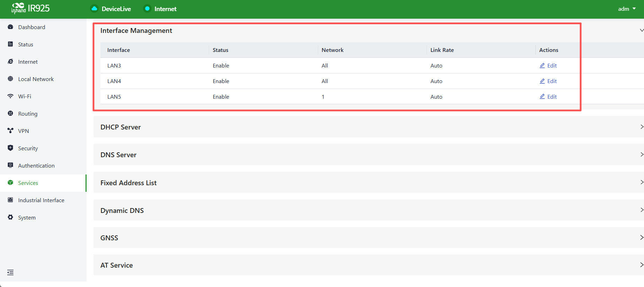The width and height of the screenshot is (644, 287).
Task: Select Industrial Interface in sidebar
Action: pyautogui.click(x=43, y=200)
